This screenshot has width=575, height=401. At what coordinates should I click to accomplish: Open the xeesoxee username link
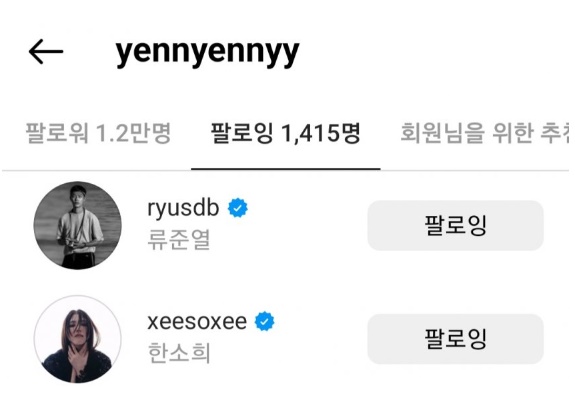[x=197, y=322]
